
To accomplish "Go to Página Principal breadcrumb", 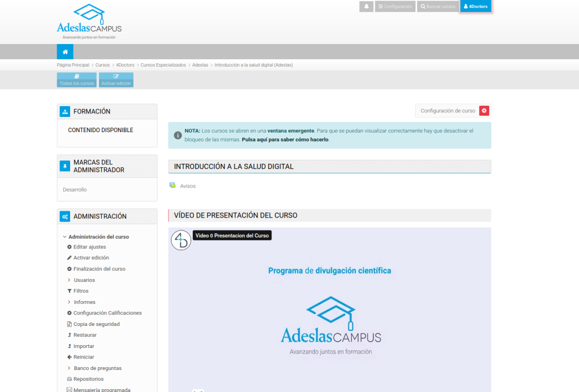I will click(x=73, y=65).
